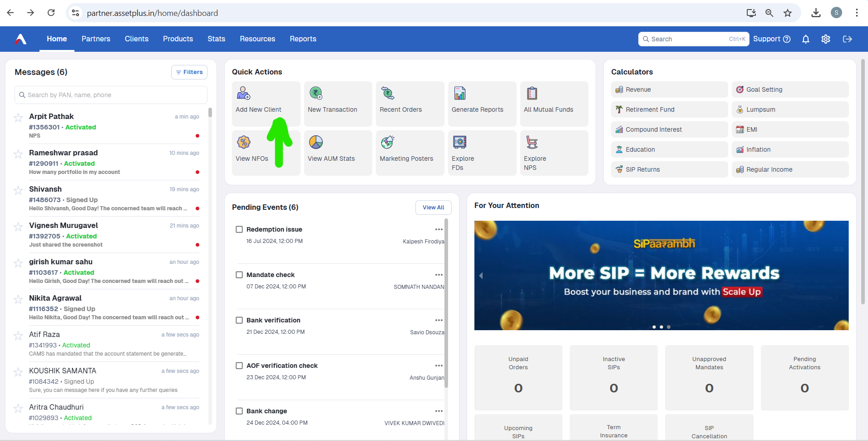
Task: Open the Resources menu
Action: tap(257, 39)
